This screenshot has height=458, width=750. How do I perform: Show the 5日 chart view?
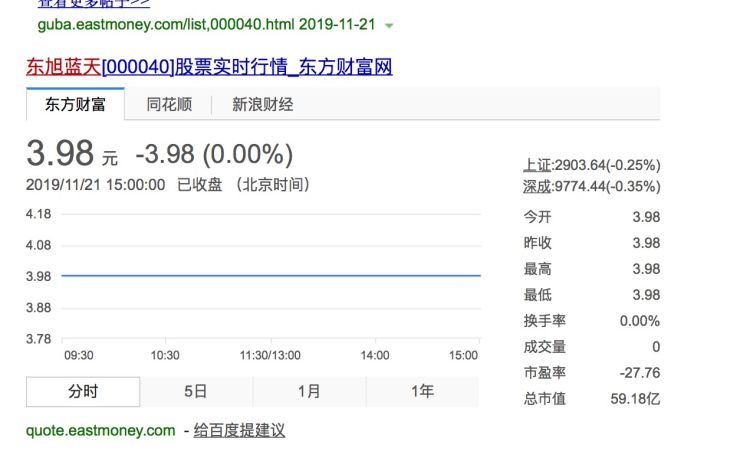point(196,391)
